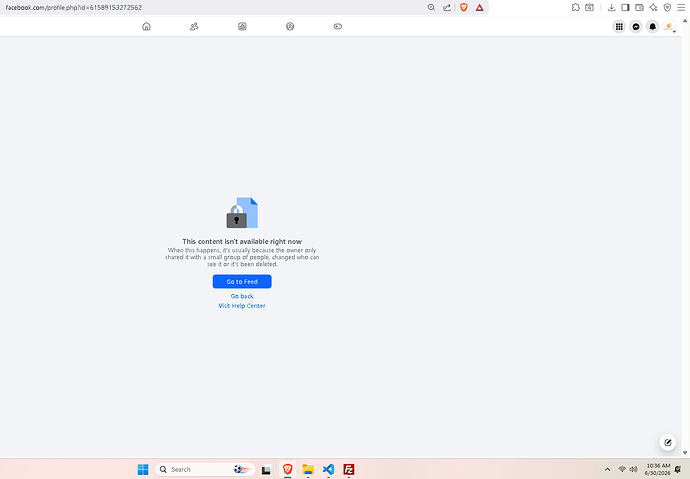The width and height of the screenshot is (690, 479).
Task: Open the browser hamburger main menu
Action: tap(681, 7)
